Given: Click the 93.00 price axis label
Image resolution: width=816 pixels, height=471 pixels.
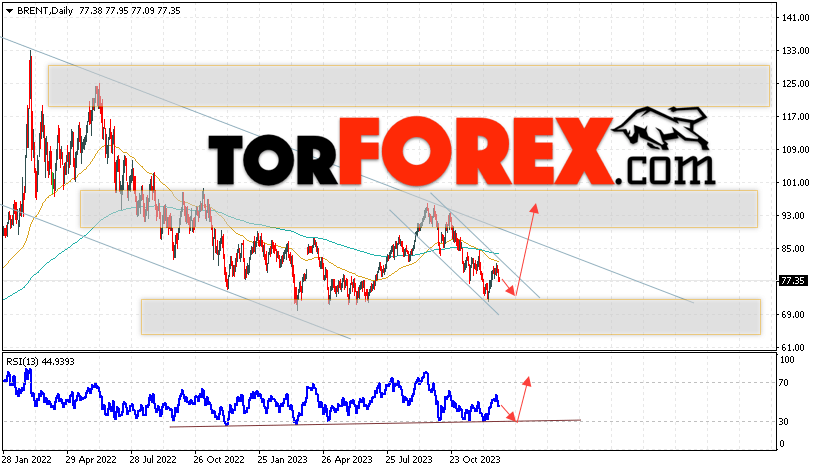Looking at the screenshot, I should pos(794,215).
